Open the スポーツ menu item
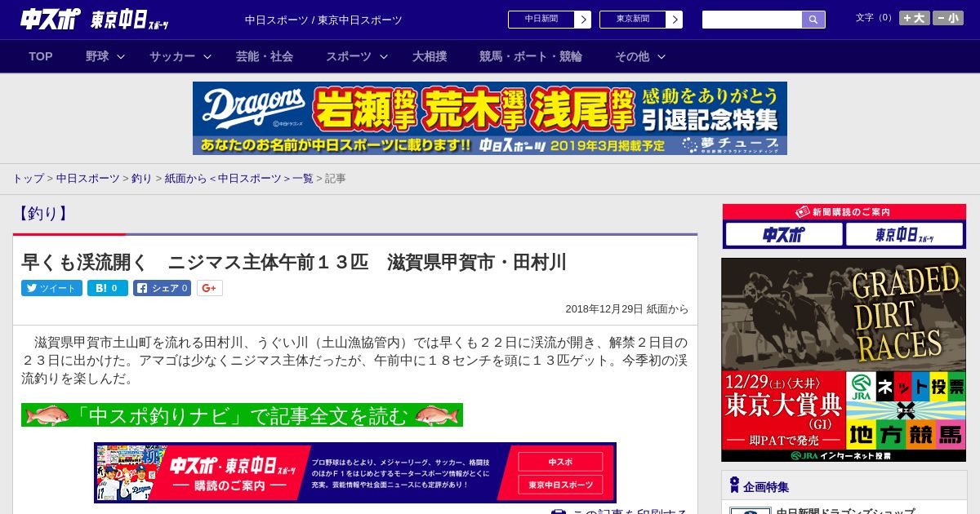Viewport: 980px width, 514px height. (349, 56)
